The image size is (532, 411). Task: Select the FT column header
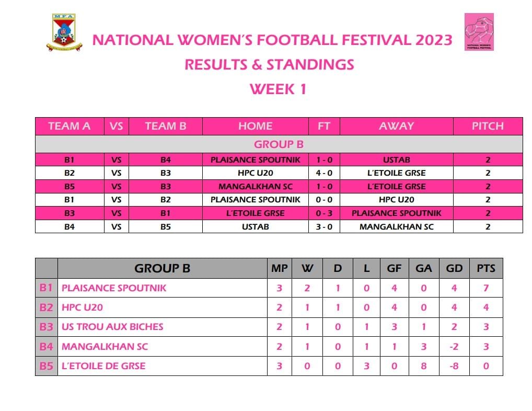[x=324, y=126]
